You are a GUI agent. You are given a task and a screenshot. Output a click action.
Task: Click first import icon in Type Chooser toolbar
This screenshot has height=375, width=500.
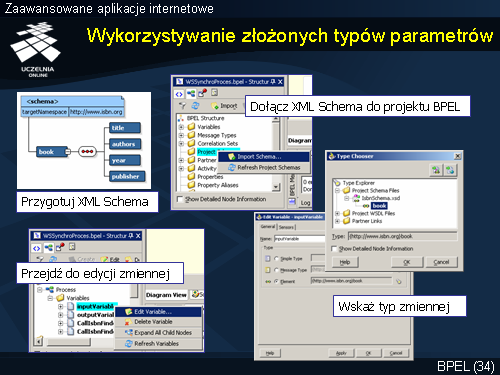pyautogui.click(x=436, y=170)
